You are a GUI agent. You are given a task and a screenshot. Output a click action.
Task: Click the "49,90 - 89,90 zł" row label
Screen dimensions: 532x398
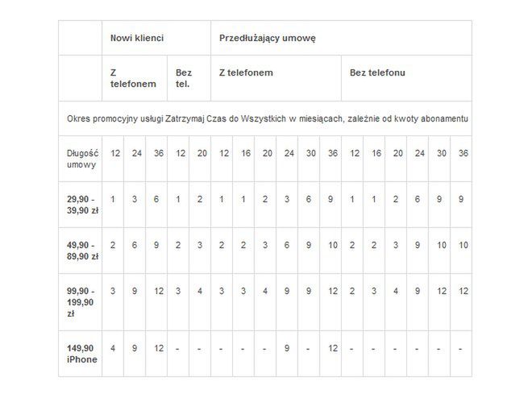point(80,251)
